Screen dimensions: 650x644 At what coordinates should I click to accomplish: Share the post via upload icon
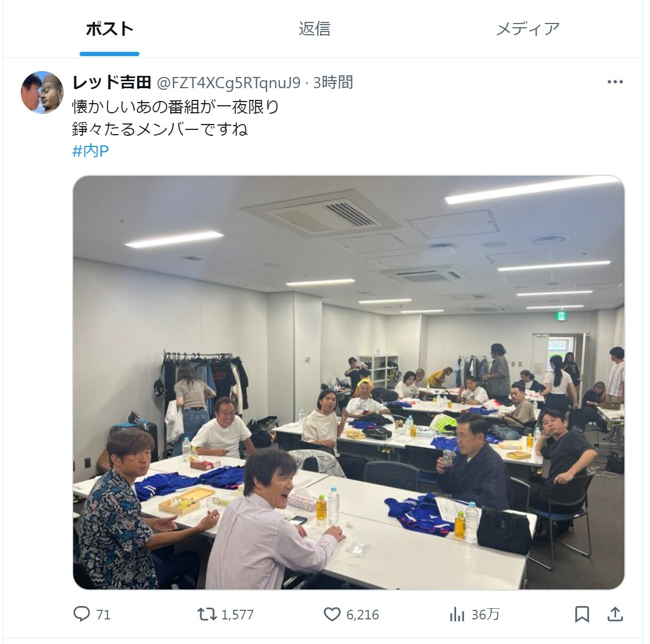[x=615, y=614]
